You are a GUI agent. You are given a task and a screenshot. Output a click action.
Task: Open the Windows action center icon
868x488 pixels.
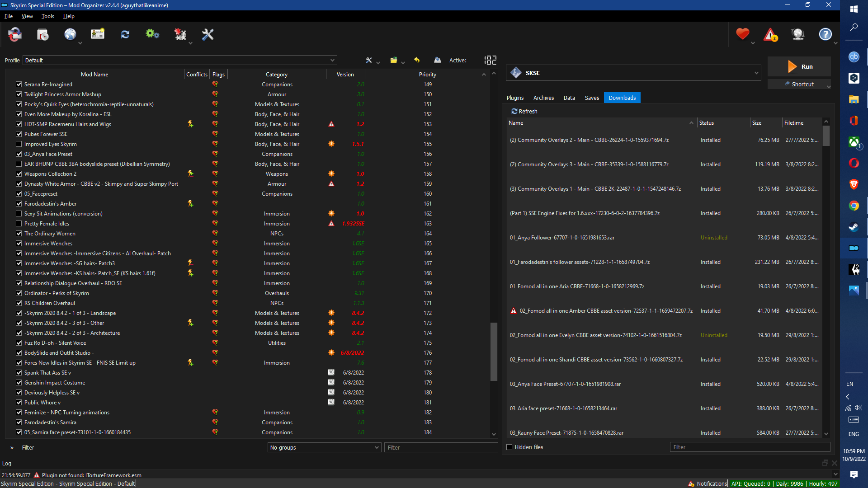[854, 474]
